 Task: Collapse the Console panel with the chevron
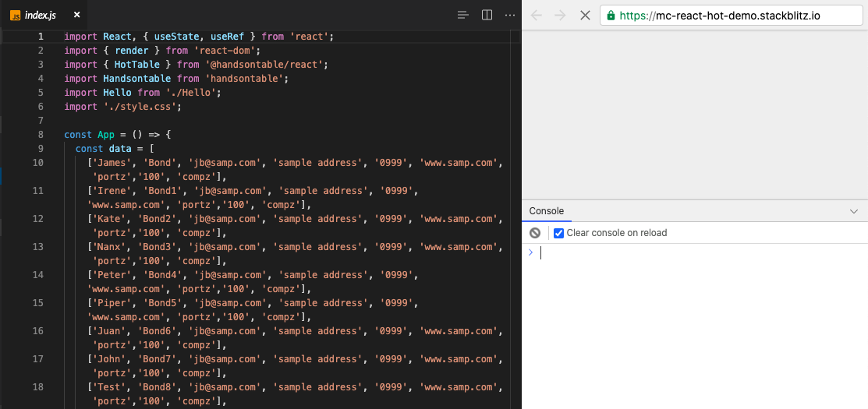click(854, 211)
